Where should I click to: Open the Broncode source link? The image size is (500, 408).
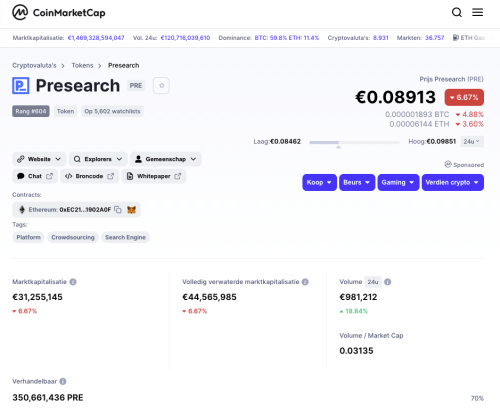click(89, 176)
